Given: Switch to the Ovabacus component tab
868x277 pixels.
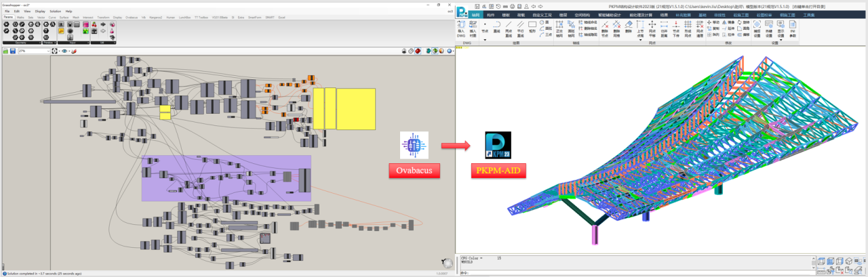Looking at the screenshot, I should pos(132,17).
